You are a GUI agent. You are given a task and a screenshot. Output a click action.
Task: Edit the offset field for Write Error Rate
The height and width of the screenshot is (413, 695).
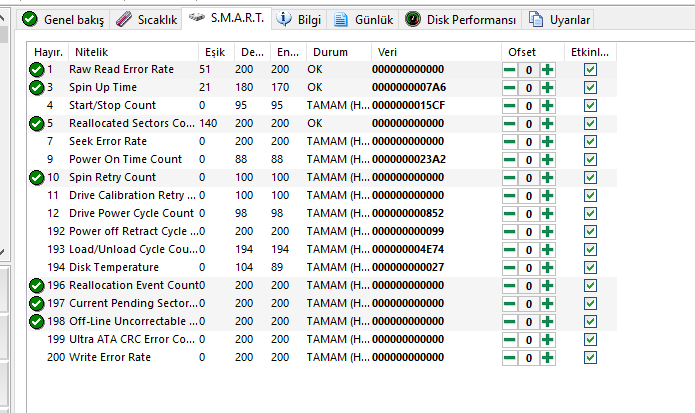pyautogui.click(x=529, y=358)
